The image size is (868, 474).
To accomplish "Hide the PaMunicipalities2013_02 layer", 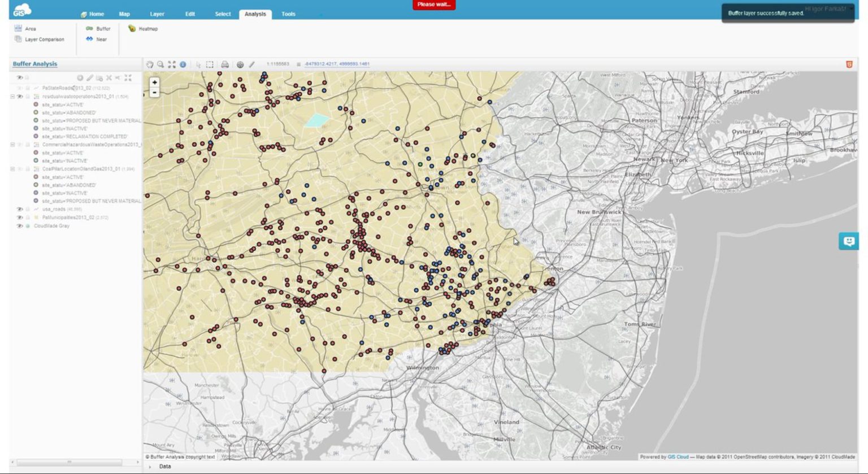I will pyautogui.click(x=20, y=218).
